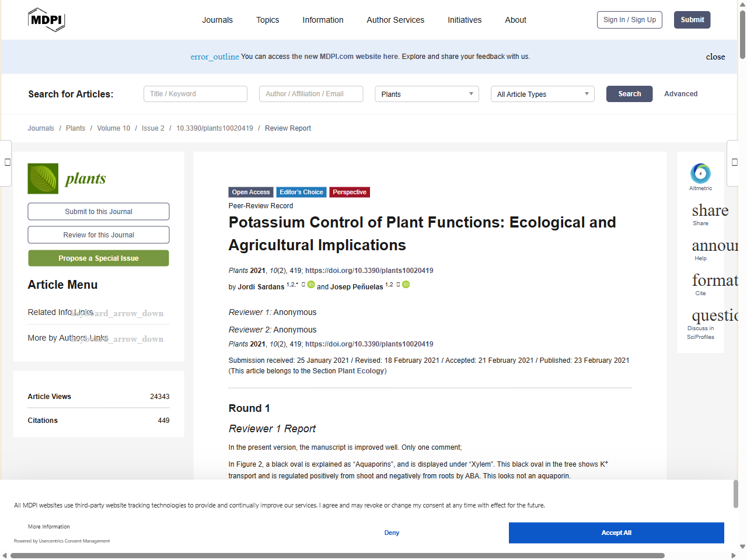Click Jordi Sardans' ORCID icon
This screenshot has width=747, height=560.
311,285
